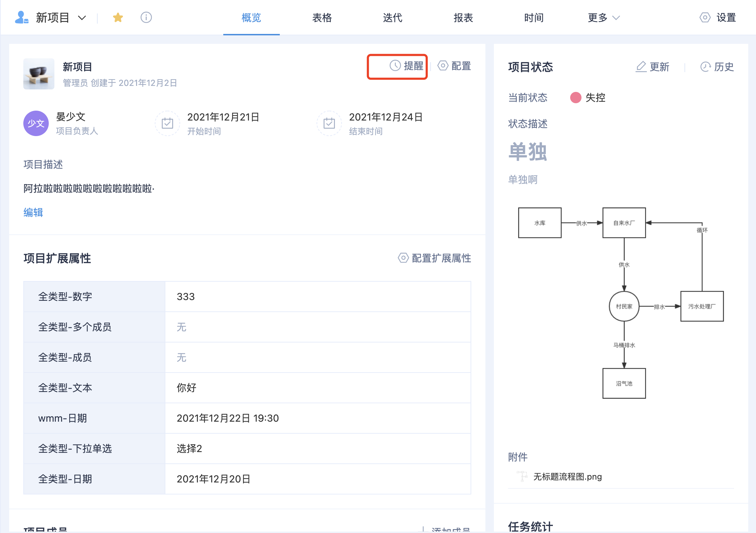Screen dimensions: 756x533
Task: Click the start date calendar icon
Action: click(x=167, y=123)
